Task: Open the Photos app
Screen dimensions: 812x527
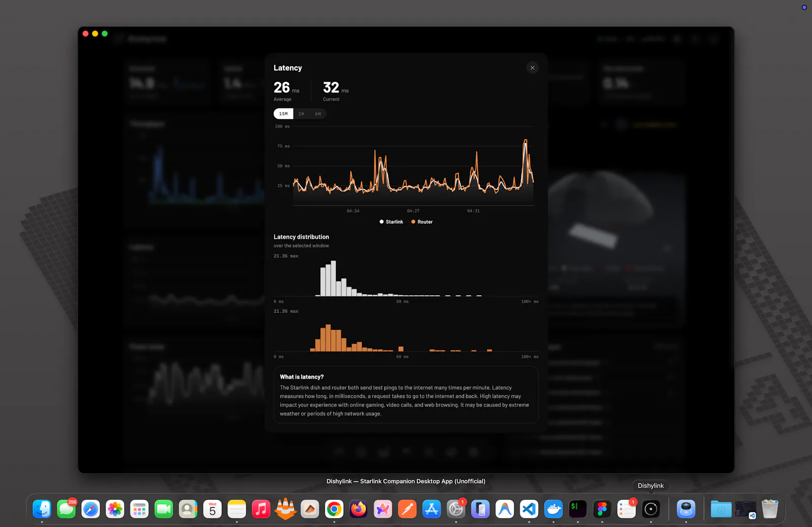Action: 115,509
